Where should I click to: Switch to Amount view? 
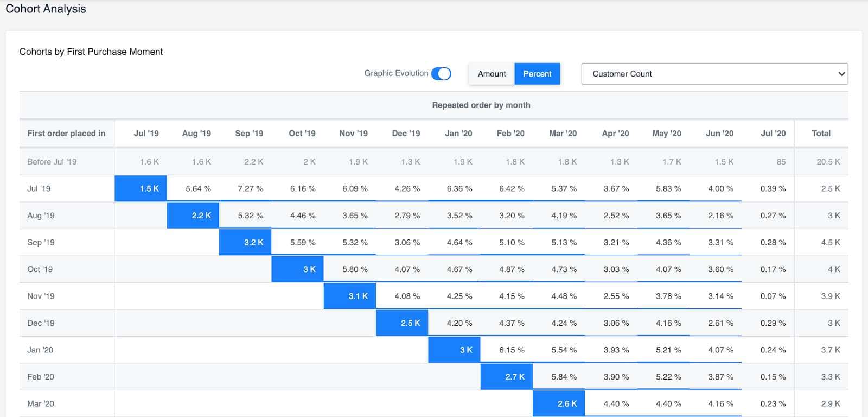pos(491,74)
